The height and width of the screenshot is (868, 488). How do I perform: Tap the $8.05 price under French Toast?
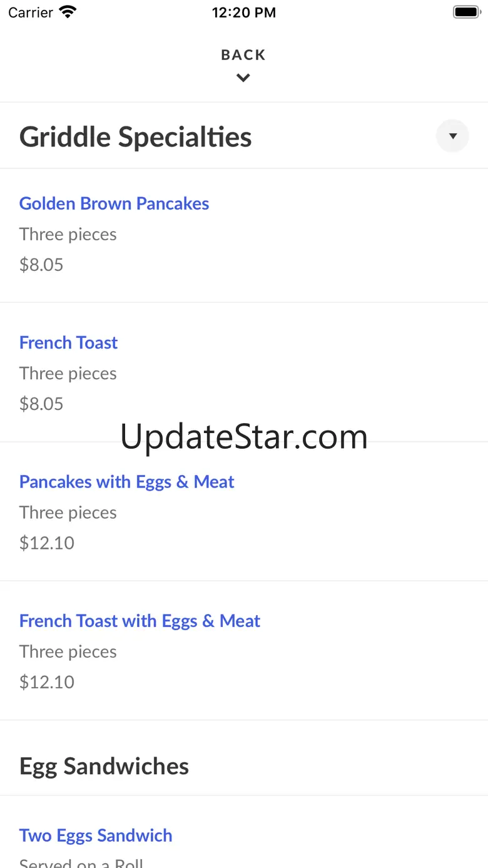point(41,404)
